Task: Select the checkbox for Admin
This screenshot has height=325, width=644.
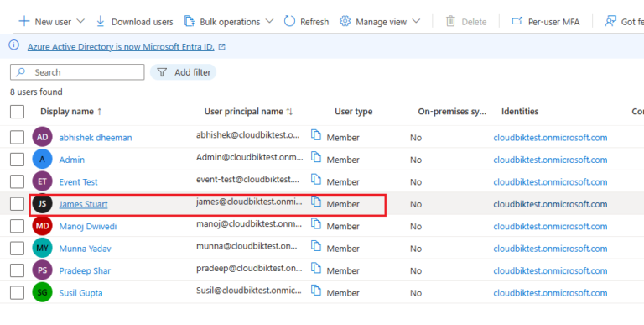Action: (18, 160)
